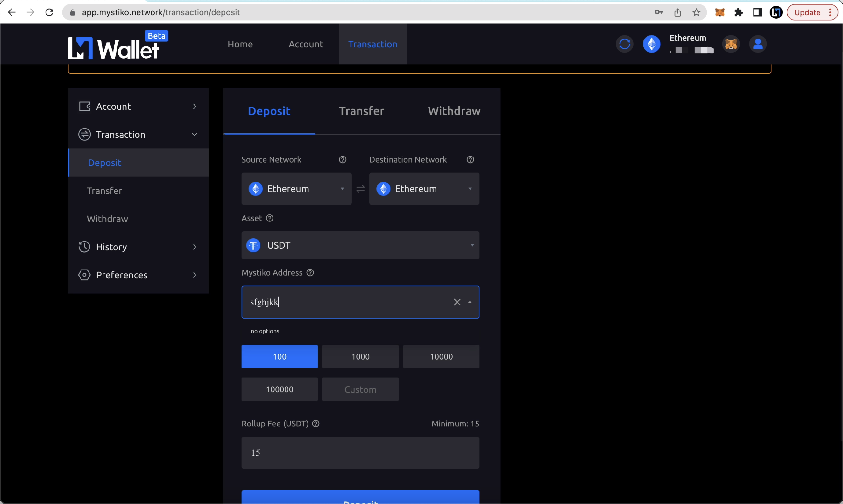Image resolution: width=843 pixels, height=504 pixels.
Task: Select the 100 amount option
Action: (x=279, y=357)
